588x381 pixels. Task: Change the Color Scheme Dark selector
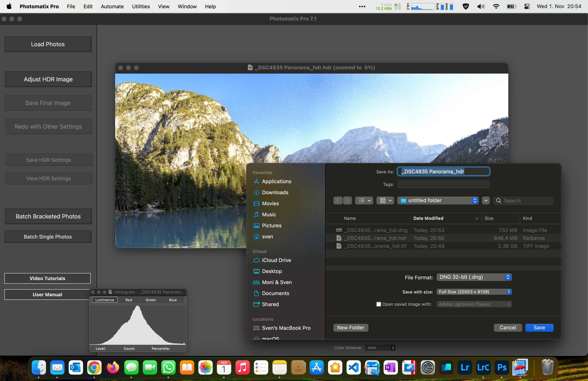pos(381,348)
